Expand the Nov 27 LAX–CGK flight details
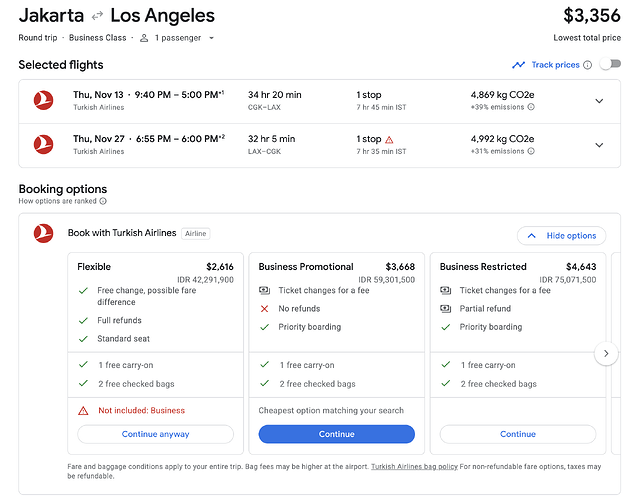The height and width of the screenshot is (499, 639). point(599,145)
